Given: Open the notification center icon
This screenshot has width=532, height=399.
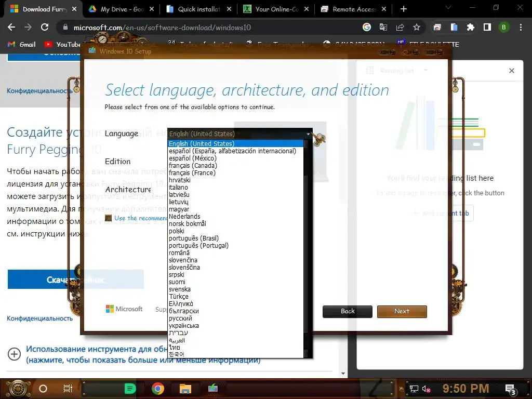Looking at the screenshot, I should pos(510,390).
